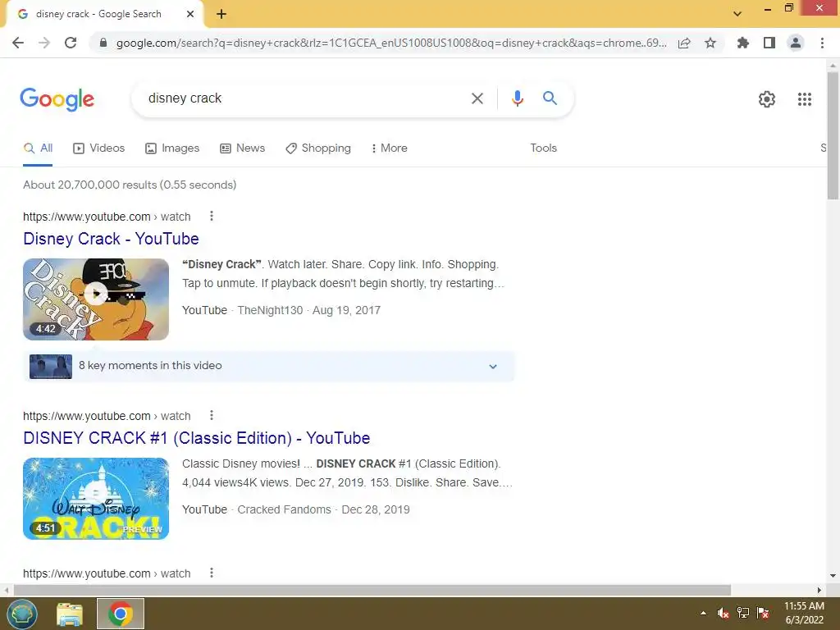Open the Extensions puzzle icon
Image resolution: width=840 pixels, height=630 pixels.
742,43
